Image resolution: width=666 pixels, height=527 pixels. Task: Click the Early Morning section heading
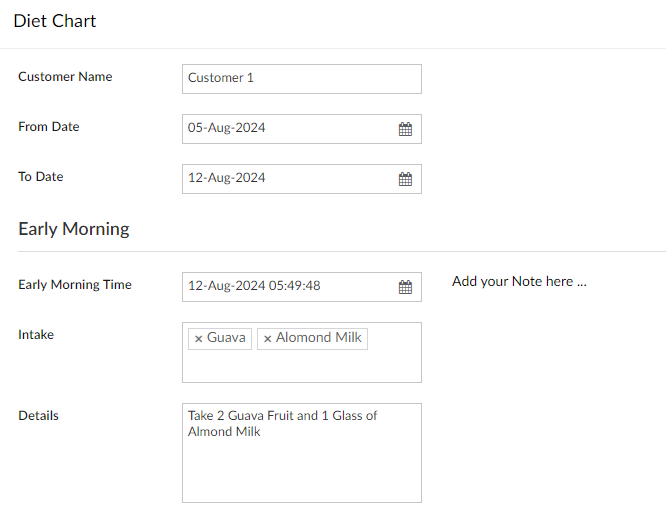coord(74,229)
